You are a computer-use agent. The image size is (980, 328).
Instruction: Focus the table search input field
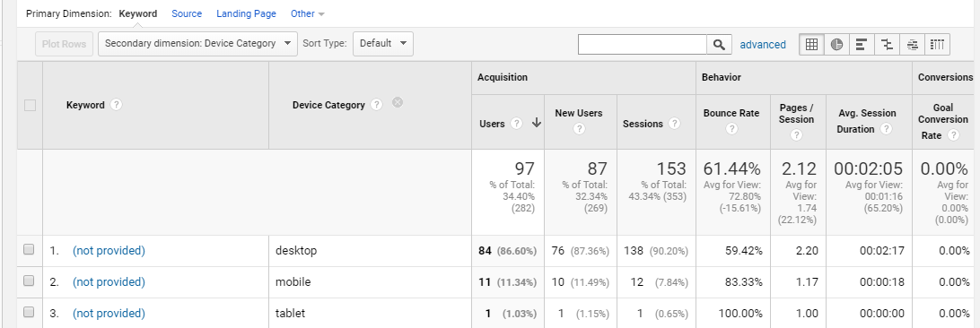(643, 44)
